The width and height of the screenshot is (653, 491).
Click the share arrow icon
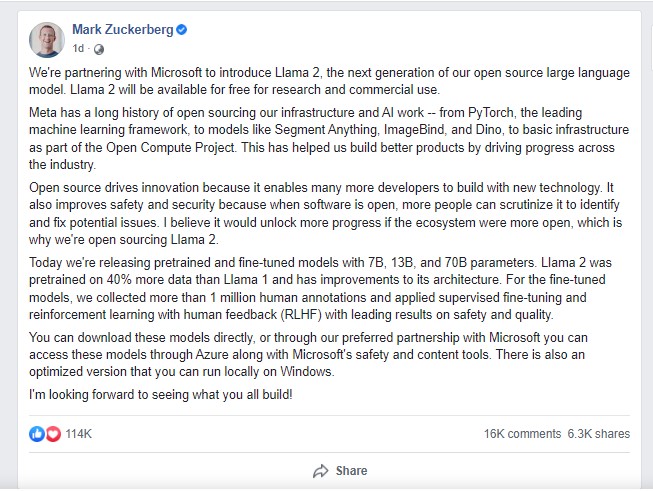pyautogui.click(x=320, y=471)
